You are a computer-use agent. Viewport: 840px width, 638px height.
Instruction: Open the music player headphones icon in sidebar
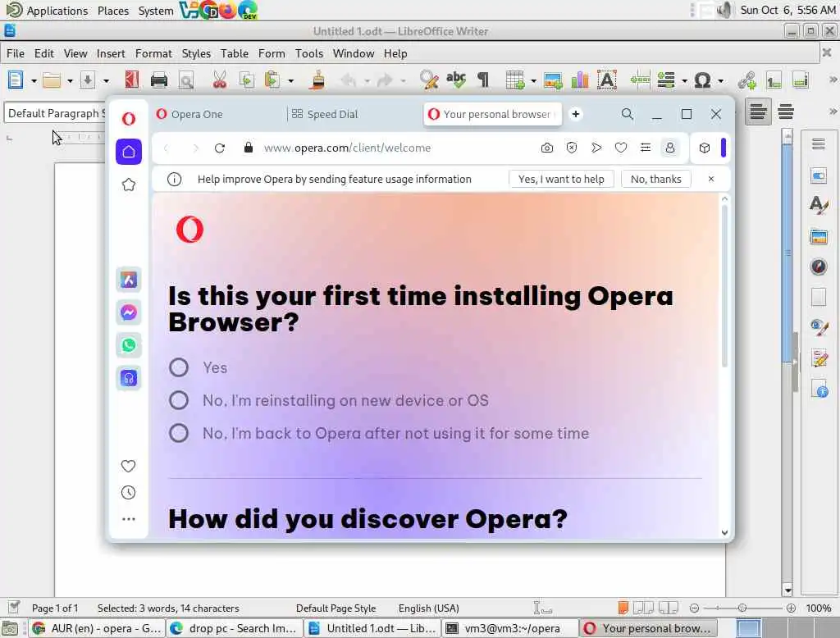(x=129, y=378)
